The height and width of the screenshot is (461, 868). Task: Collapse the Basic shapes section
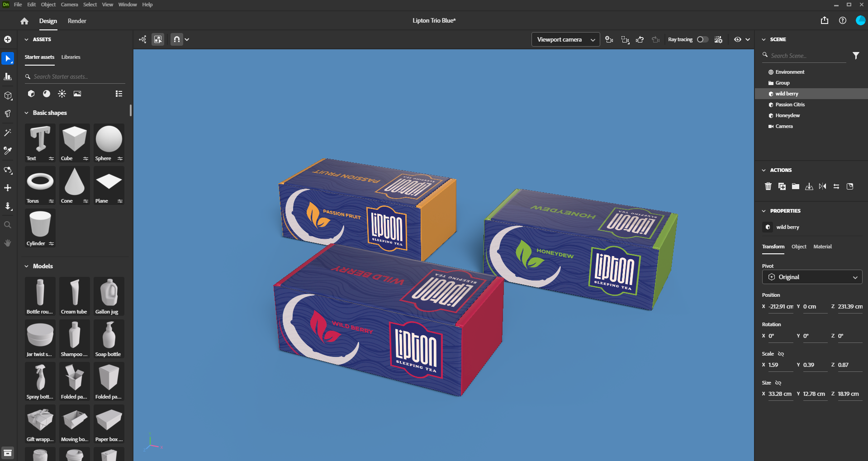pyautogui.click(x=26, y=113)
